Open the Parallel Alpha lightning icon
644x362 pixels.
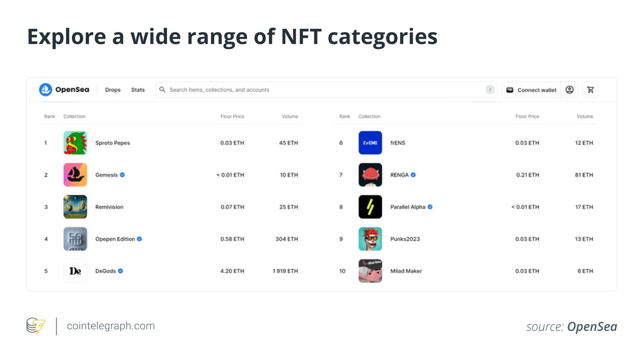(370, 207)
